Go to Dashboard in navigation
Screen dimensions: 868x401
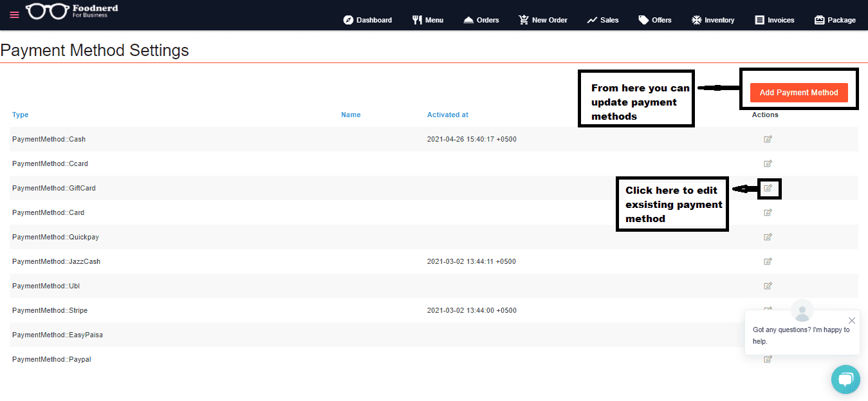pos(367,20)
